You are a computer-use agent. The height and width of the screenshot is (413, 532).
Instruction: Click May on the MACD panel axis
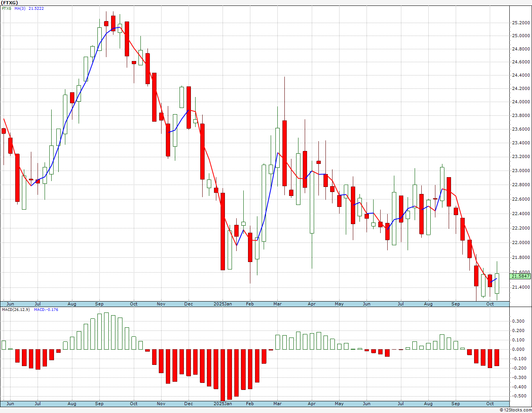click(339, 404)
